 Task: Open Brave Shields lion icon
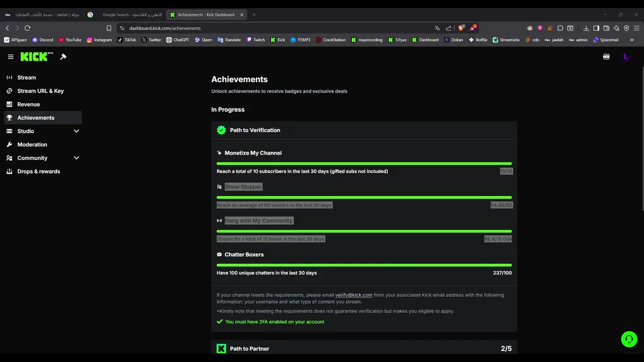461,28
